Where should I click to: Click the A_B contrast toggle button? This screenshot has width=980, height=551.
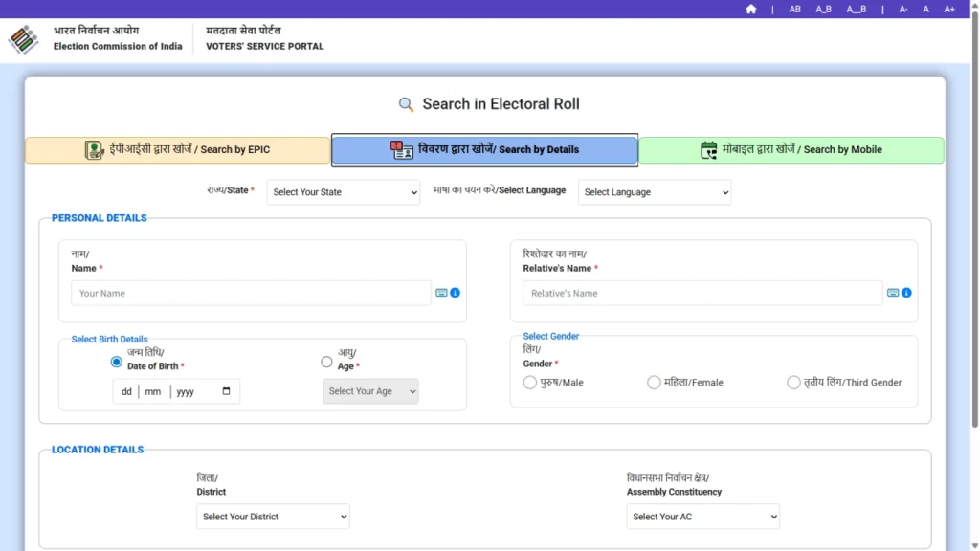pyautogui.click(x=823, y=9)
